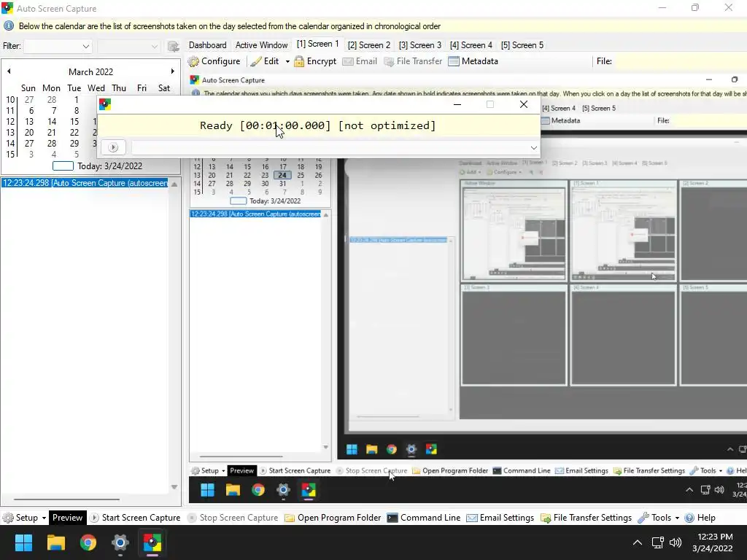Open the Tools dropdown menu

659,518
